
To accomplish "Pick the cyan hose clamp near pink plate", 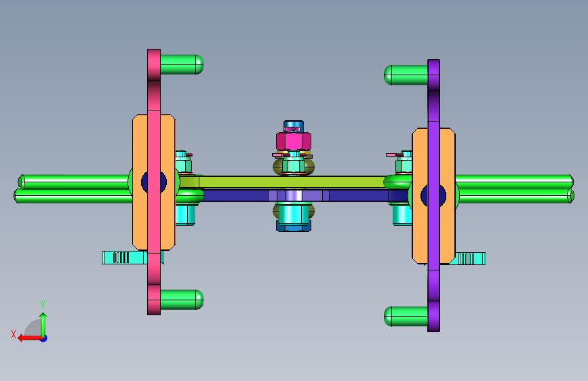I will (123, 258).
